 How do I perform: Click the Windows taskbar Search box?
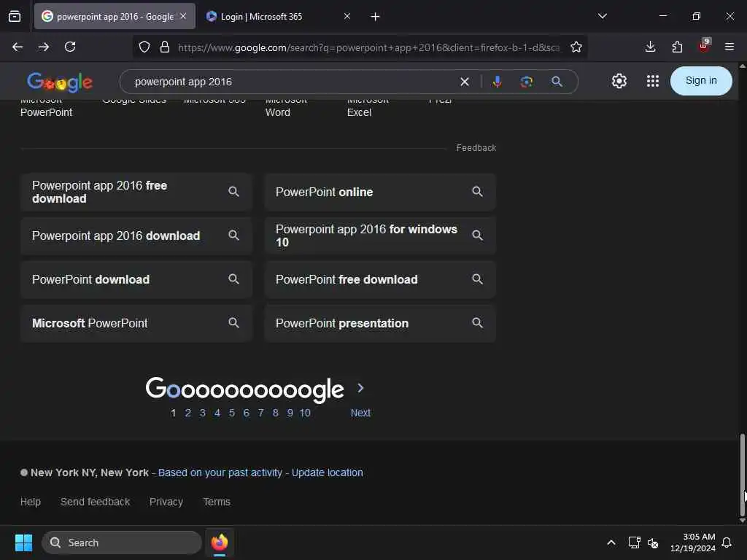click(122, 542)
